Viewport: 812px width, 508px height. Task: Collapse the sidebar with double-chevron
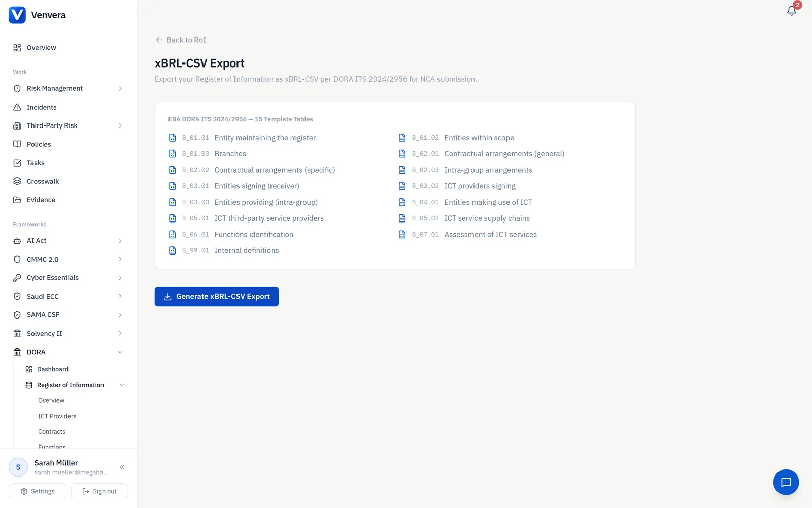pos(122,467)
